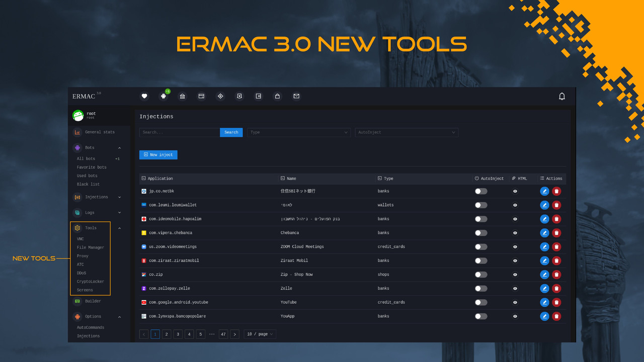
Task: Expand the Logs sidebar section
Action: coord(119,213)
